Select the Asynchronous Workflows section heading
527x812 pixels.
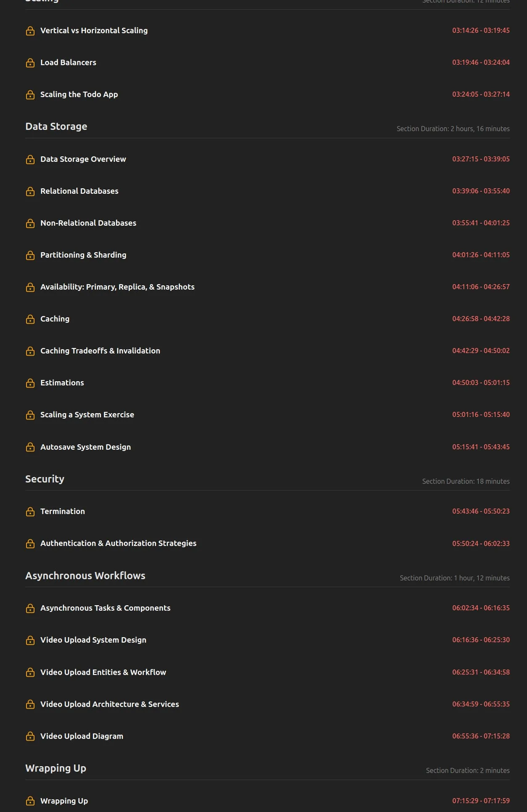pos(85,576)
